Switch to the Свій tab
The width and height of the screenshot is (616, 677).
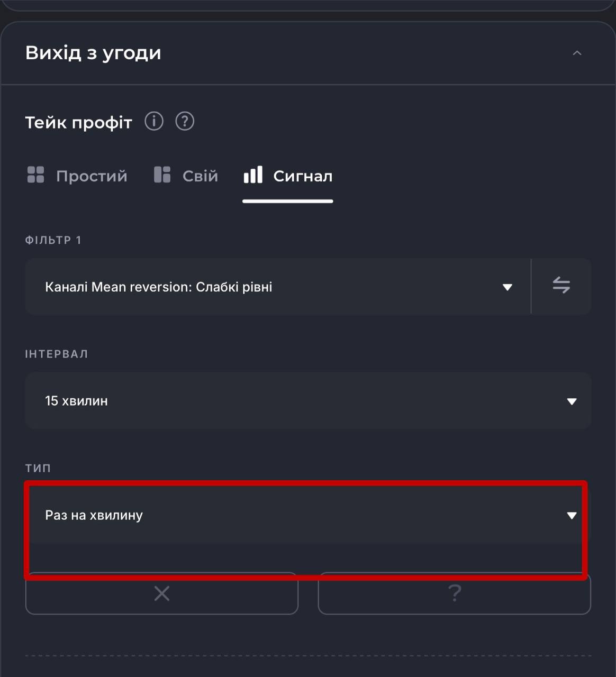point(200,176)
